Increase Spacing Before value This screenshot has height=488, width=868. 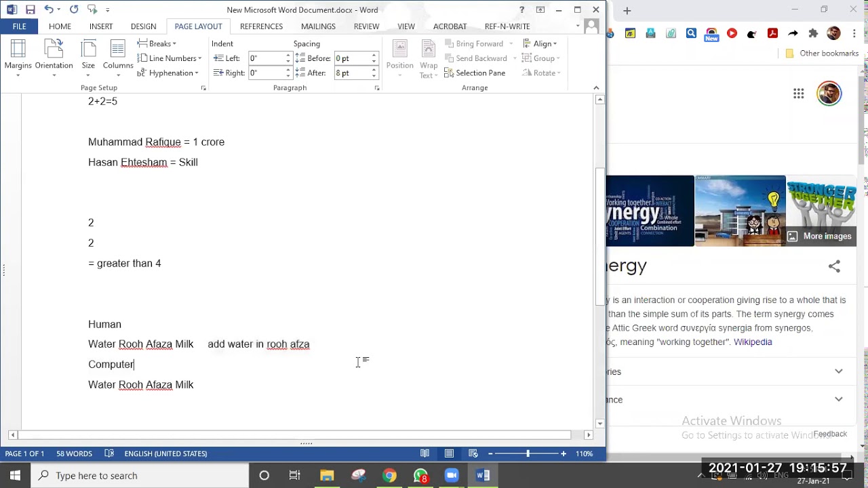coord(374,56)
